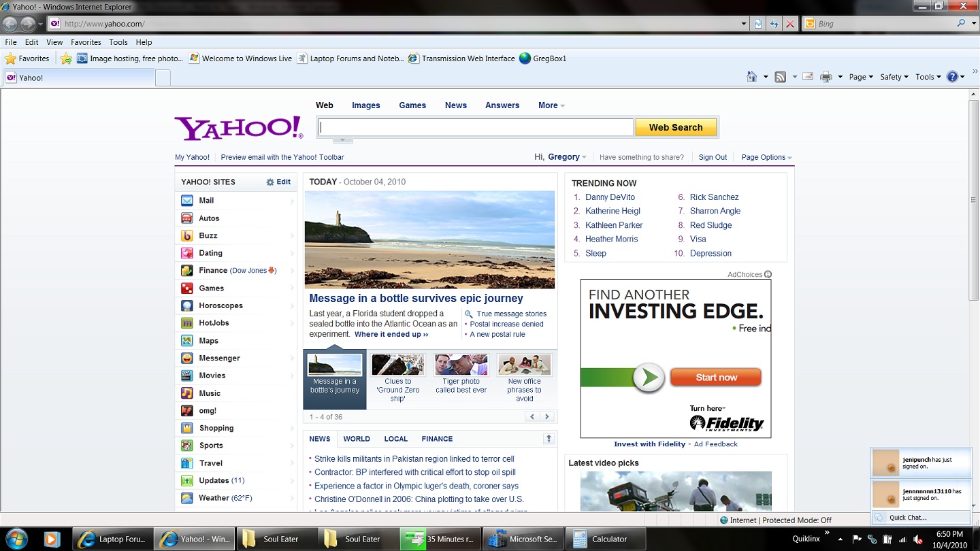This screenshot has height=551, width=980.
Task: Open the Updates site icon
Action: tap(186, 480)
